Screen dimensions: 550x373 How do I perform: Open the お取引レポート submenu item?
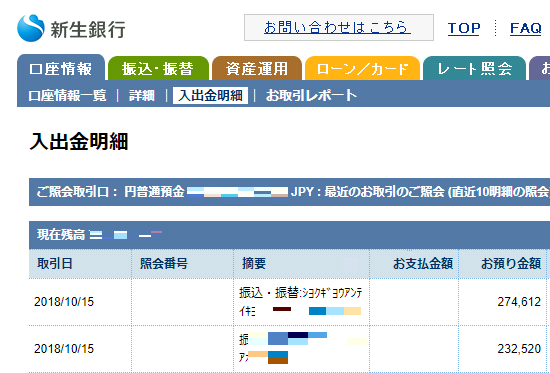pyautogui.click(x=311, y=95)
